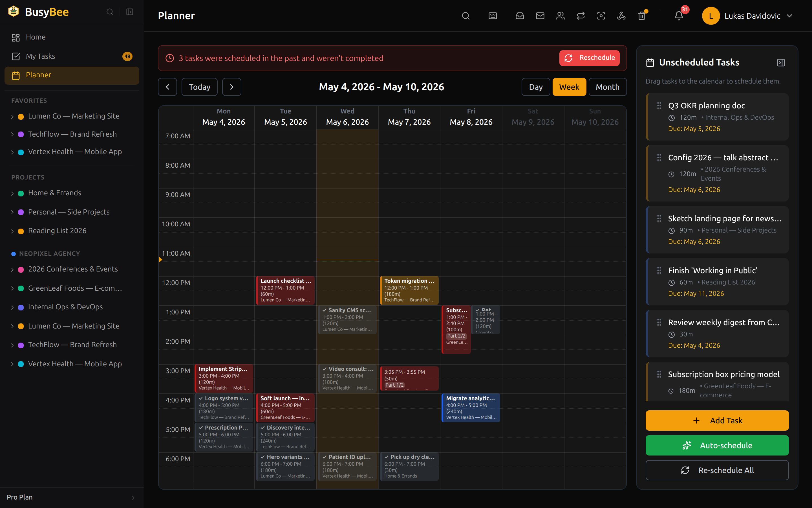
Task: Click the Lukas Davidovic avatar
Action: (711, 16)
